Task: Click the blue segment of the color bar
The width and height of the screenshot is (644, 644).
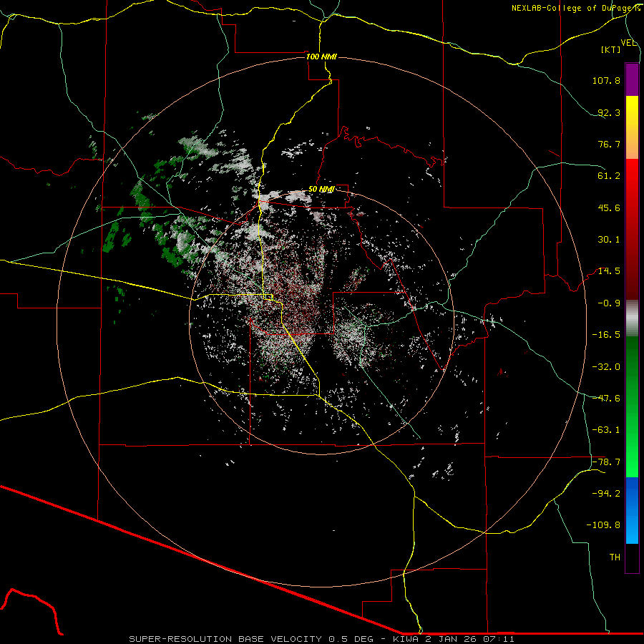Action: click(x=632, y=510)
